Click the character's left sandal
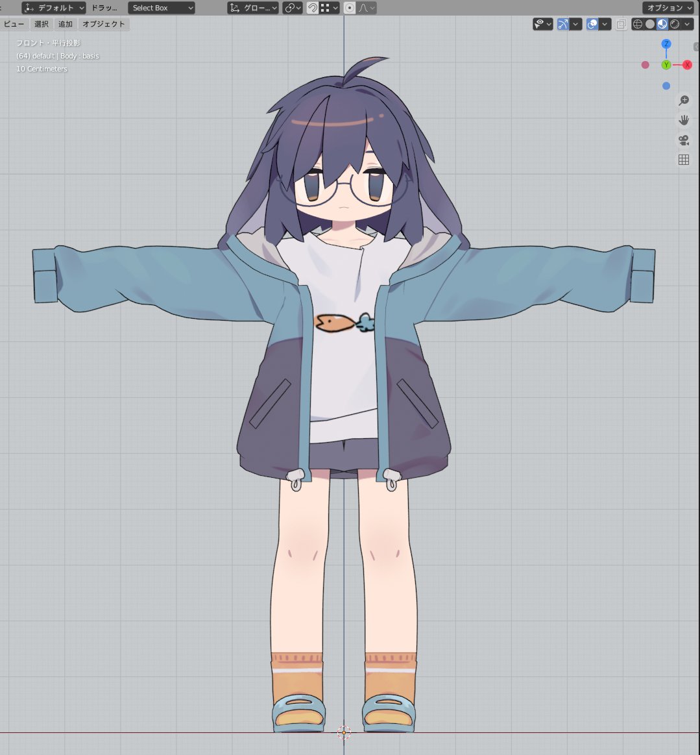This screenshot has height=755, width=700. 389,713
